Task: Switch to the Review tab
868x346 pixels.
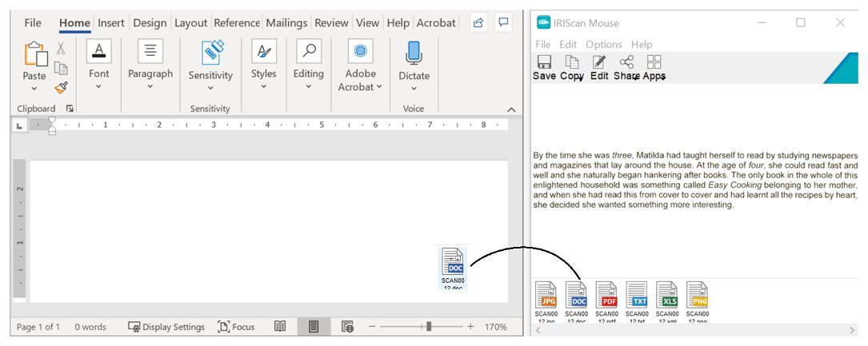Action: coord(331,22)
